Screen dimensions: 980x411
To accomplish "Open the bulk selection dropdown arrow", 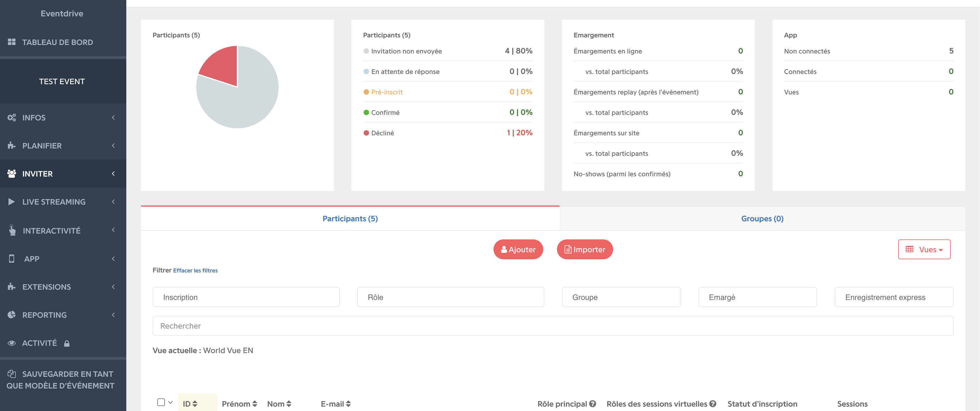I will point(170,402).
